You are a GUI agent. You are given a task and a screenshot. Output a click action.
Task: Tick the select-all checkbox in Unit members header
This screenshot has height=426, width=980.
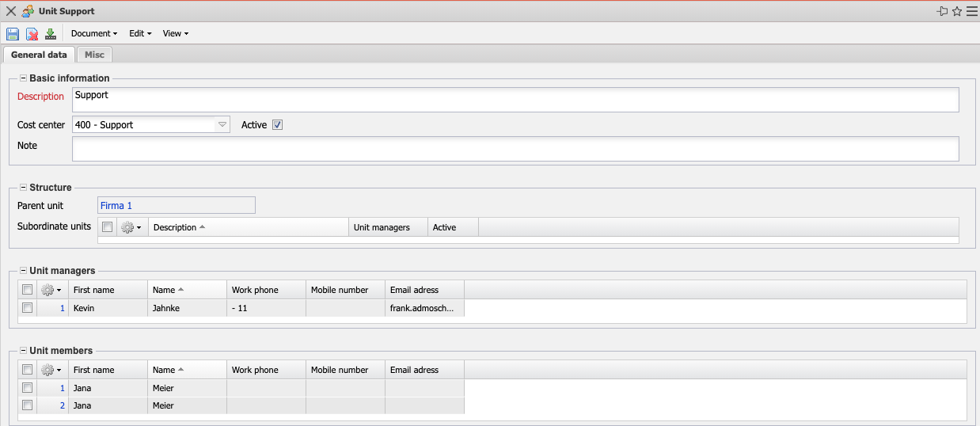[x=27, y=370]
